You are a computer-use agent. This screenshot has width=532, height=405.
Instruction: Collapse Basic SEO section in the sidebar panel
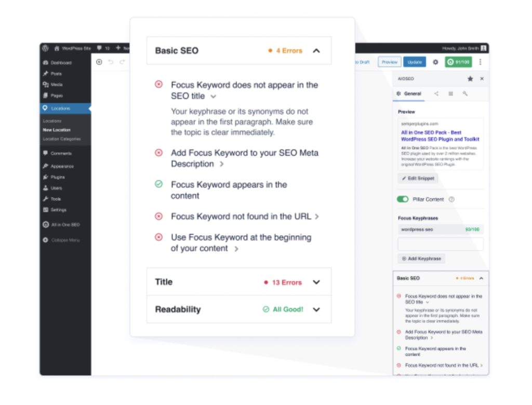pos(481,278)
